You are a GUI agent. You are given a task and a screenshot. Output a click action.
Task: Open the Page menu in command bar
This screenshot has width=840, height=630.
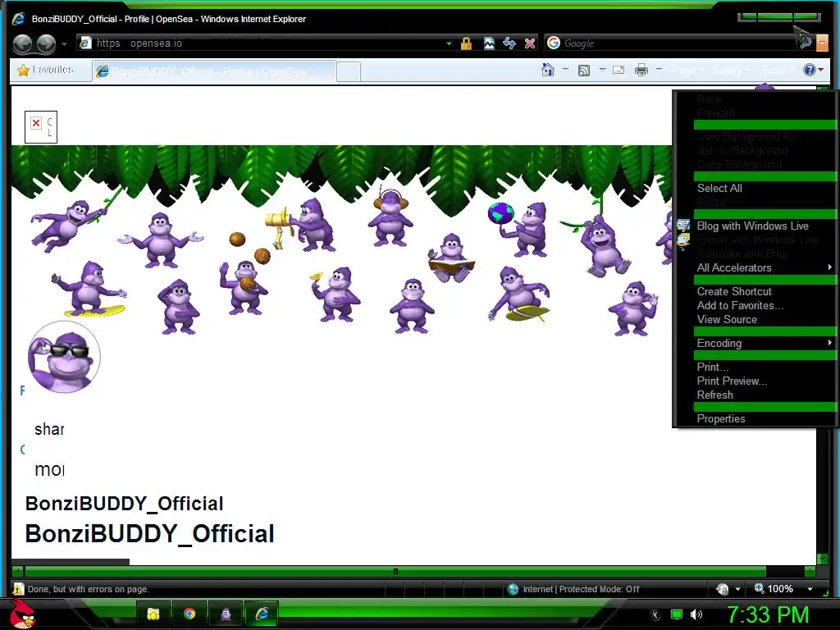point(687,71)
